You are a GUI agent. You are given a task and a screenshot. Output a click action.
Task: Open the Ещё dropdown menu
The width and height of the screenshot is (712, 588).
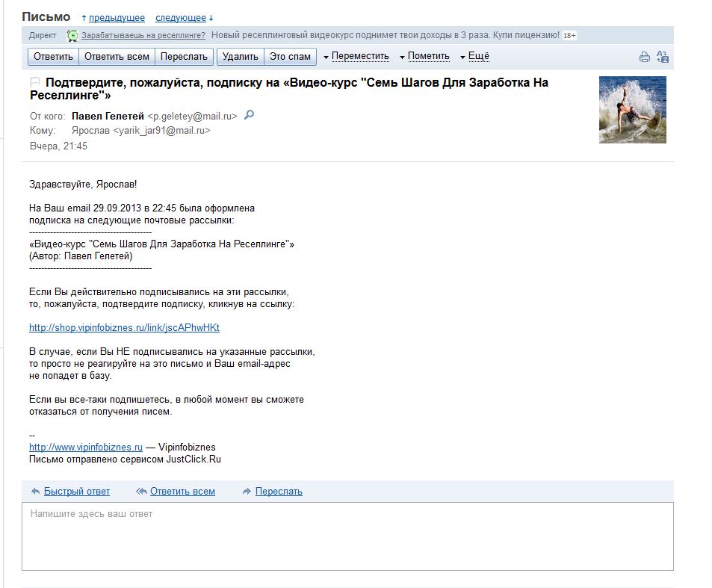tap(475, 56)
